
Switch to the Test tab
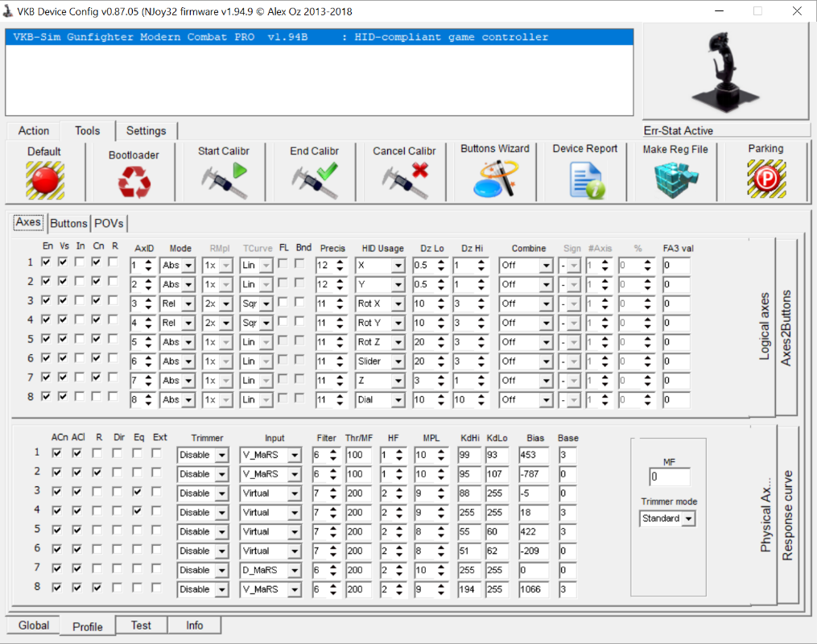141,625
